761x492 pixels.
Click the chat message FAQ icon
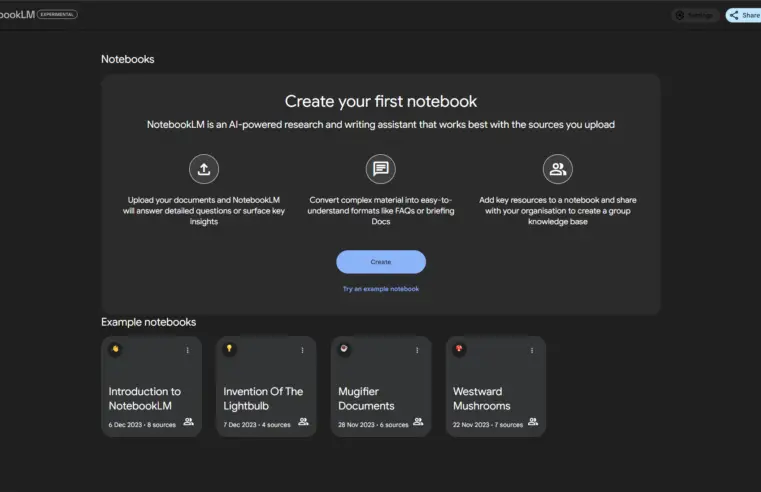coord(380,169)
